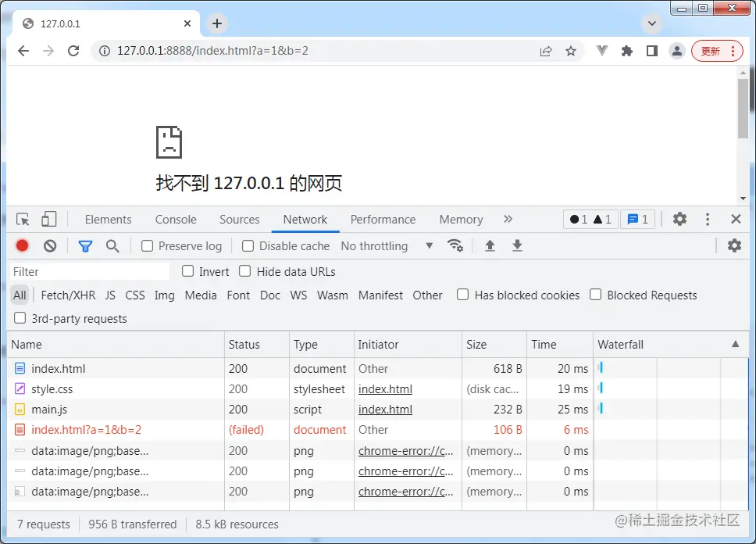Open the index.html initiator link for main.js
The image size is (756, 544).
(x=385, y=410)
